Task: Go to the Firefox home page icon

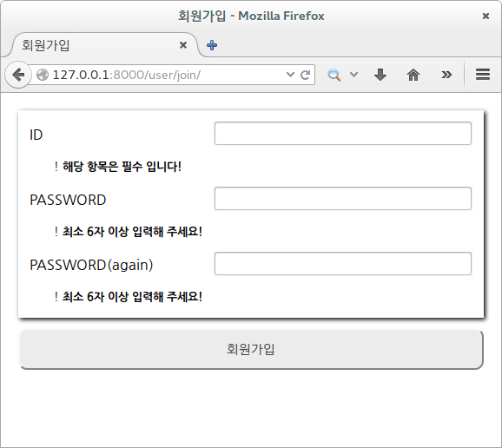Action: 413,75
